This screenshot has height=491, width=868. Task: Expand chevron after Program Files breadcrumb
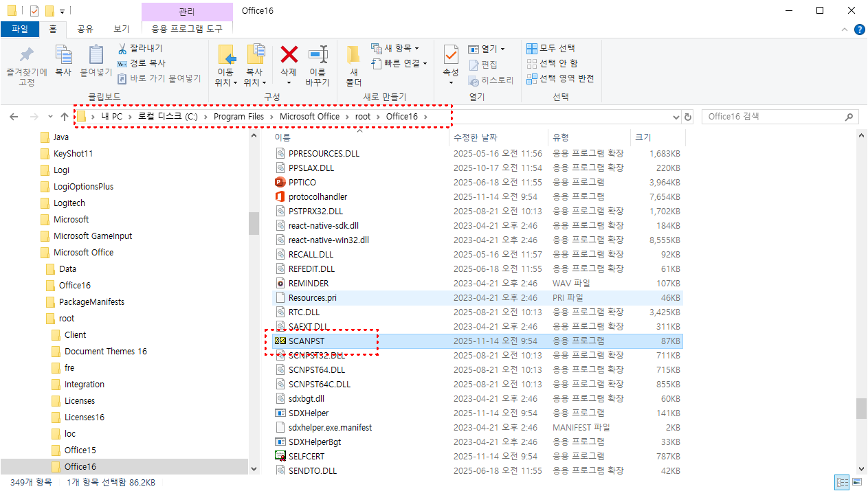click(x=271, y=117)
